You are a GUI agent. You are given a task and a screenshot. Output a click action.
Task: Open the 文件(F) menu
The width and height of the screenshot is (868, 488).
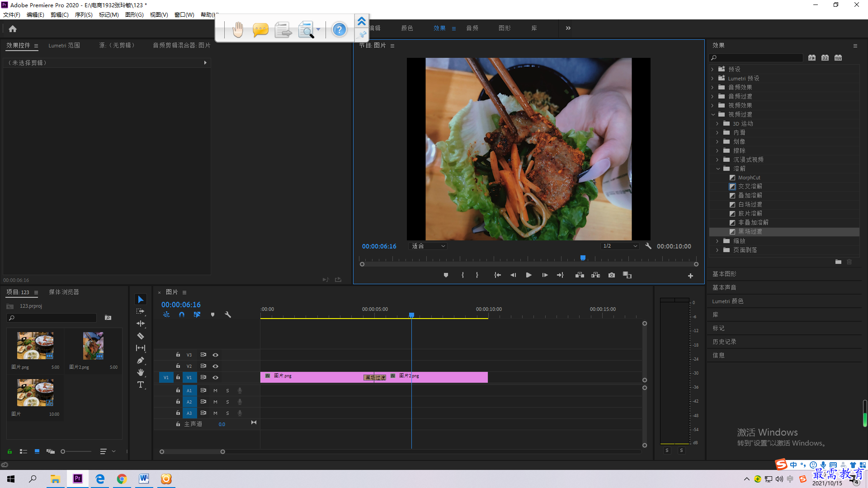pyautogui.click(x=12, y=14)
